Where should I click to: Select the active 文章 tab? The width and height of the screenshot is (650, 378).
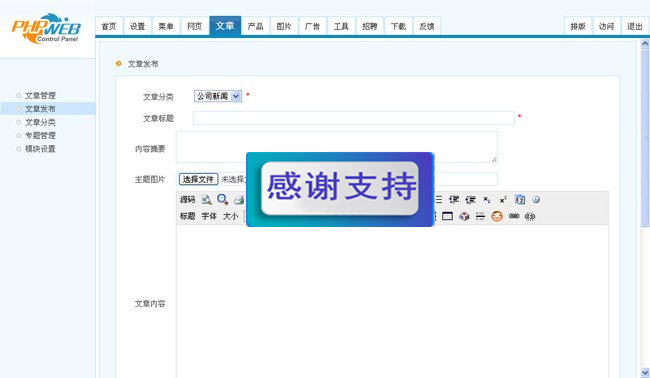click(x=225, y=26)
